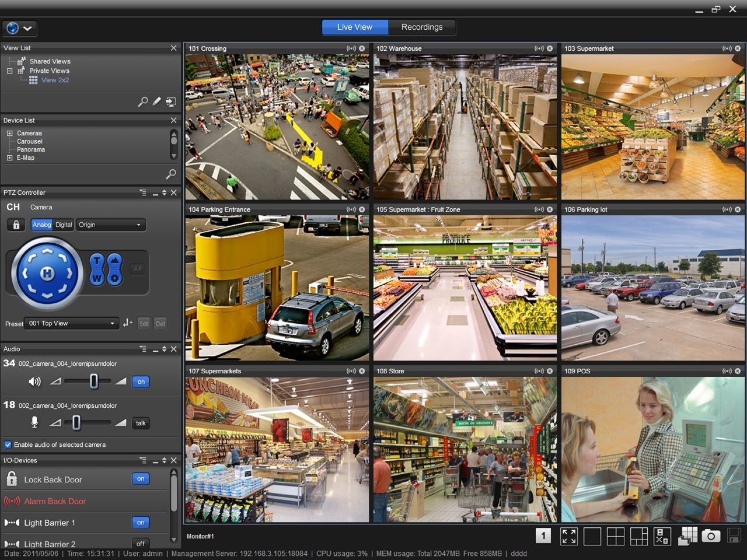Open the multi-monitor view selector icon
The width and height of the screenshot is (747, 560).
(687, 535)
